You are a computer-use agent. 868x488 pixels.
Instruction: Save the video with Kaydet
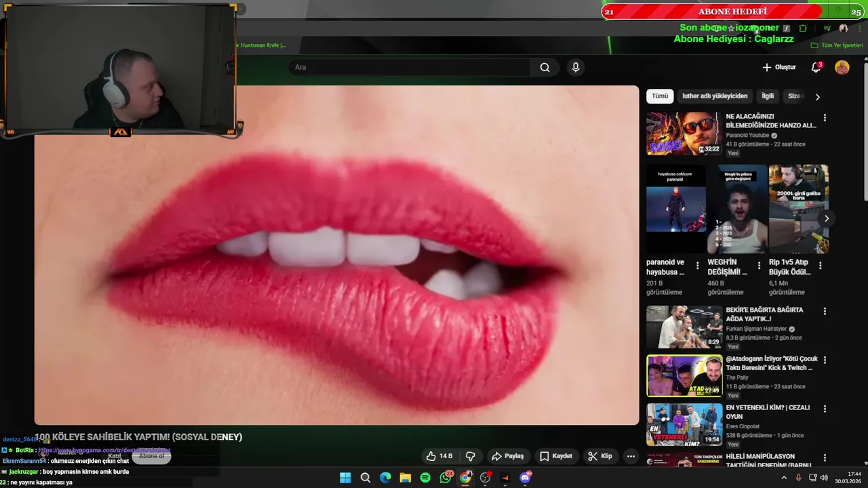click(556, 456)
